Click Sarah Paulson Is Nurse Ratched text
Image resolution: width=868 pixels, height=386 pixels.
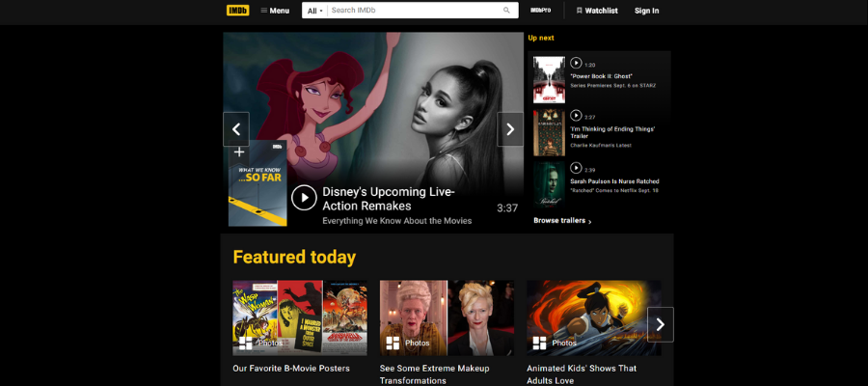(614, 181)
